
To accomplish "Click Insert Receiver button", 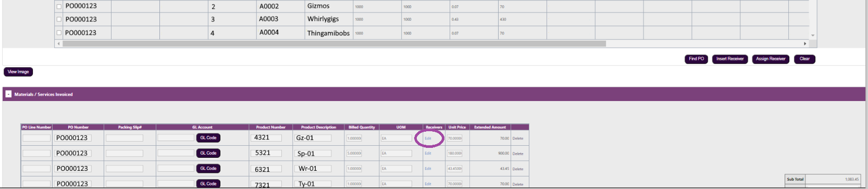I will (730, 59).
